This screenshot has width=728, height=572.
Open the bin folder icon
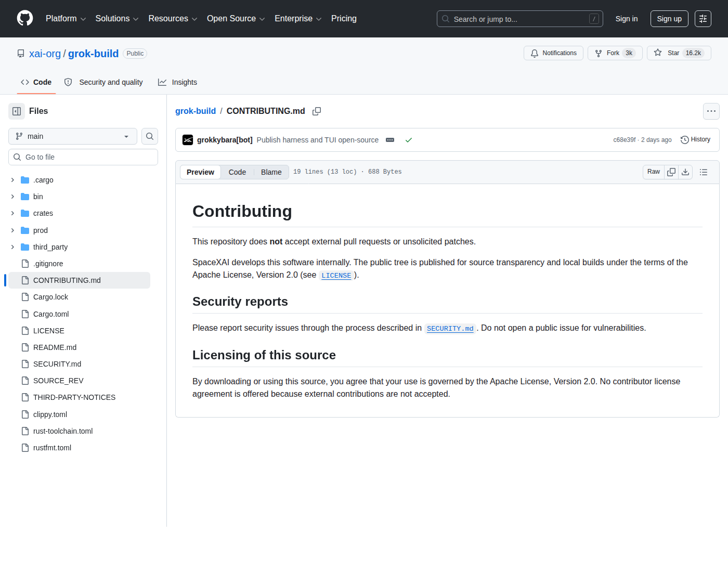(x=25, y=197)
